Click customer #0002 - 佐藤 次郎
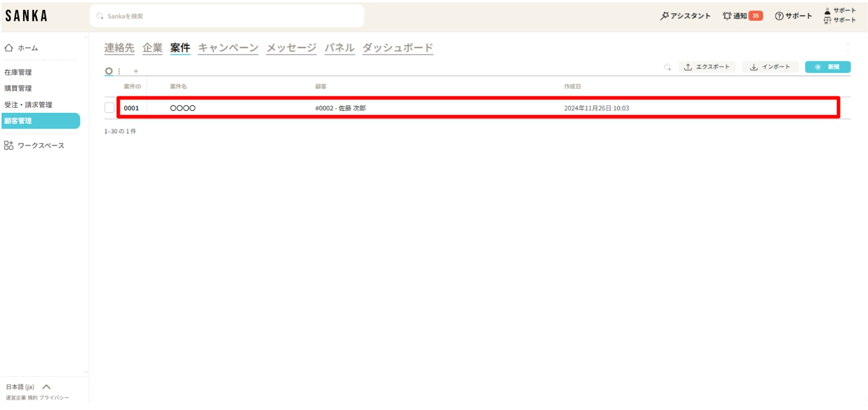This screenshot has width=868, height=410. [341, 108]
